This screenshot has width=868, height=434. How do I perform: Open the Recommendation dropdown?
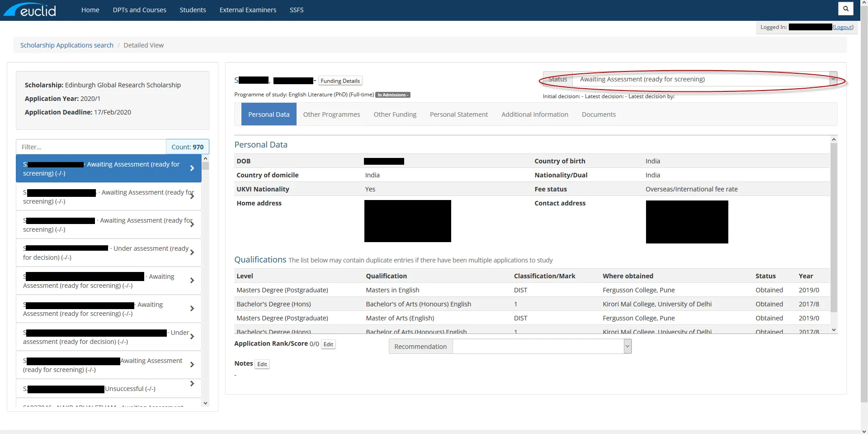coord(542,347)
